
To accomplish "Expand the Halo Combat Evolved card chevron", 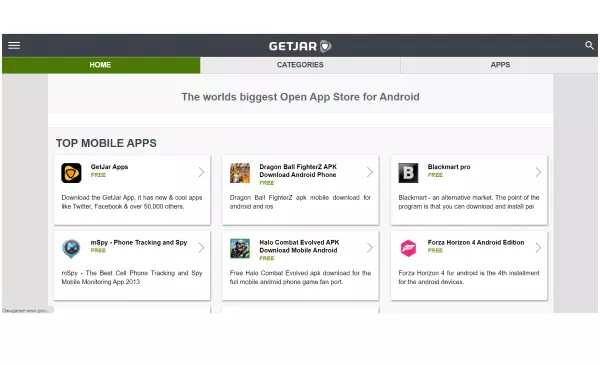I will [370, 248].
